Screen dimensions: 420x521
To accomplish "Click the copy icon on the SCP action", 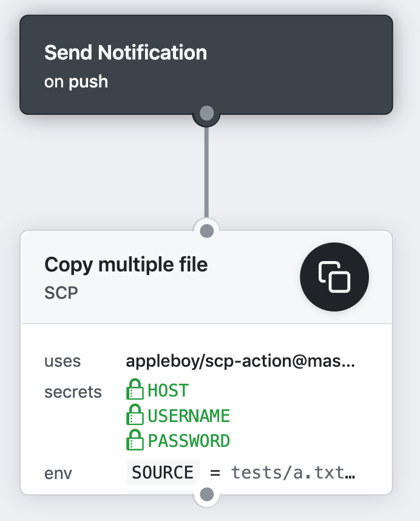I will pyautogui.click(x=334, y=277).
